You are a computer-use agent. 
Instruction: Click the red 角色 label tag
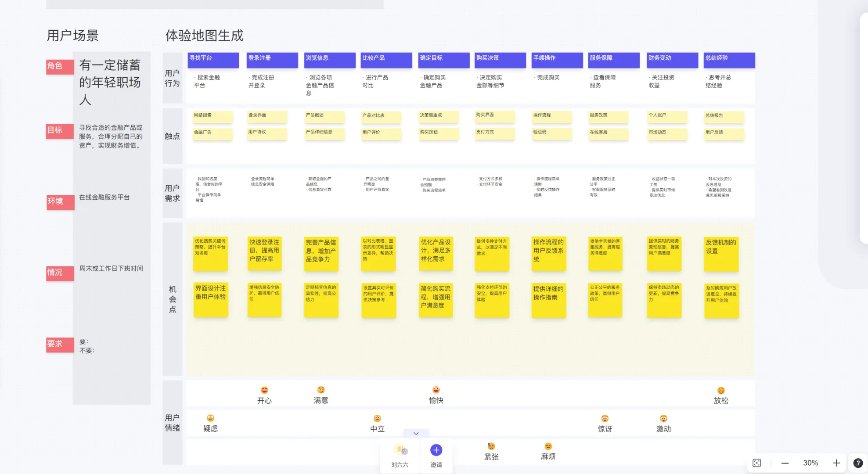pos(60,66)
